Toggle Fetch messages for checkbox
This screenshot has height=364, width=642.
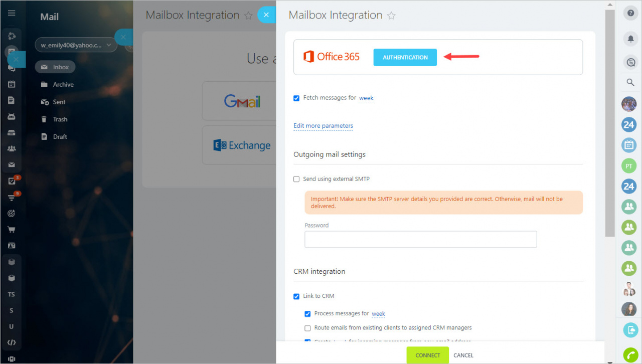coord(296,98)
